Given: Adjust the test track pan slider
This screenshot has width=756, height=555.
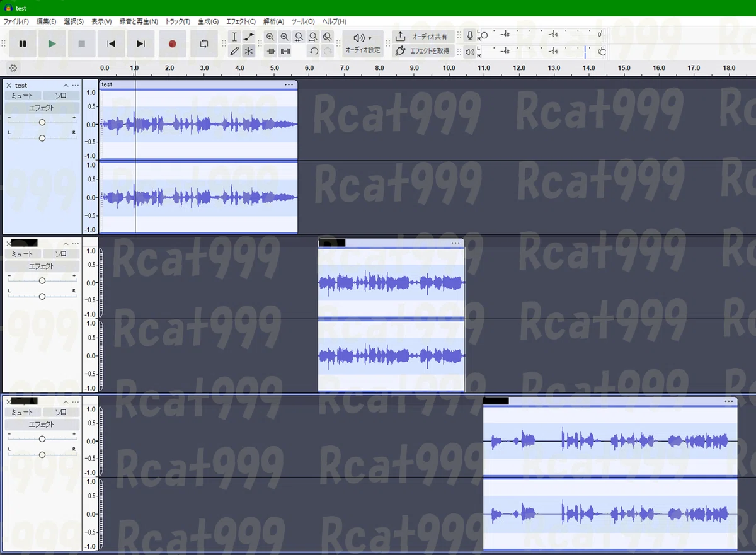Looking at the screenshot, I should tap(42, 138).
